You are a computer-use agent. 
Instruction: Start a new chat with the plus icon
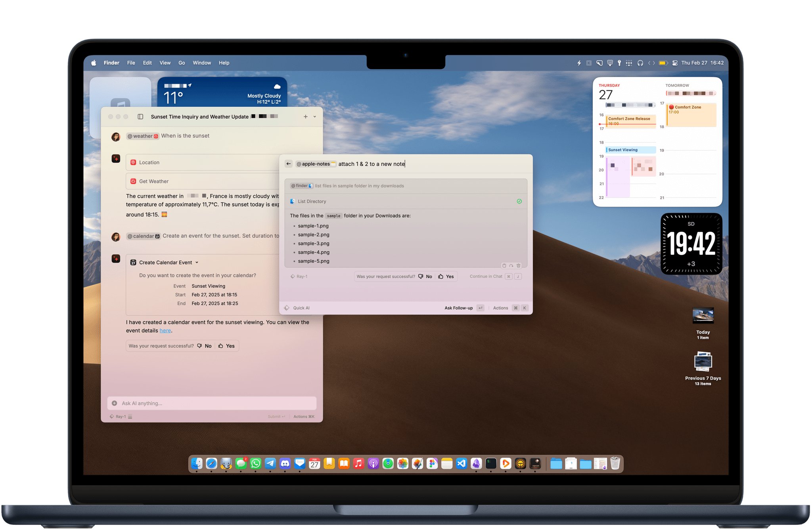305,117
